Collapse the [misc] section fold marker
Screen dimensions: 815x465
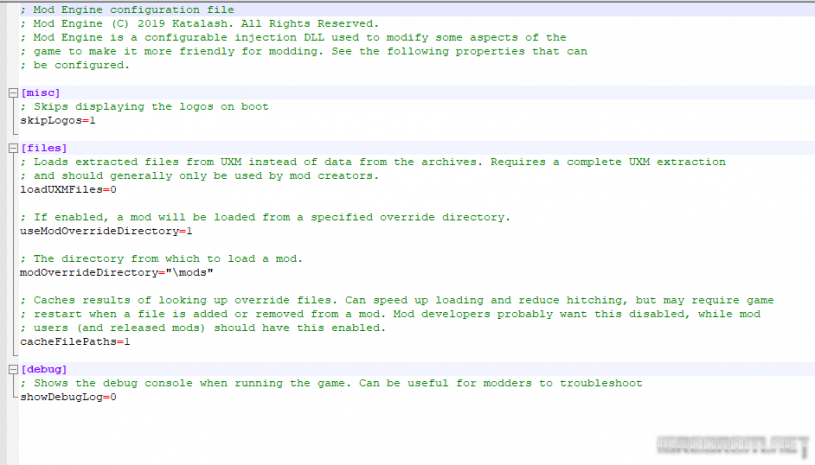click(11, 93)
